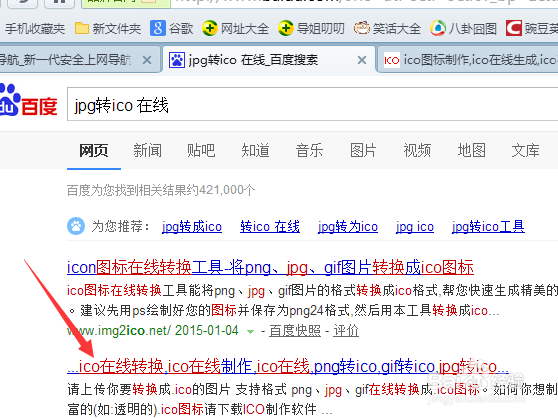The image size is (558, 418).
Task: Click the Baidu logo
Action: point(28,101)
